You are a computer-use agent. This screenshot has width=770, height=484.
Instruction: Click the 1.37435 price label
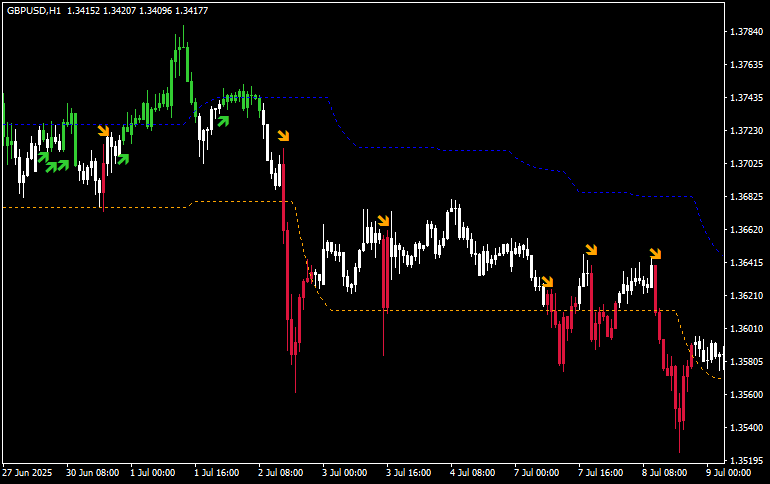(746, 98)
